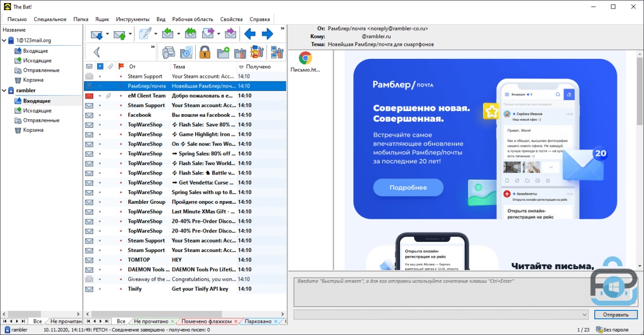Open dropdown arrow next to Reply icon
This screenshot has width=644, height=335.
click(x=178, y=34)
